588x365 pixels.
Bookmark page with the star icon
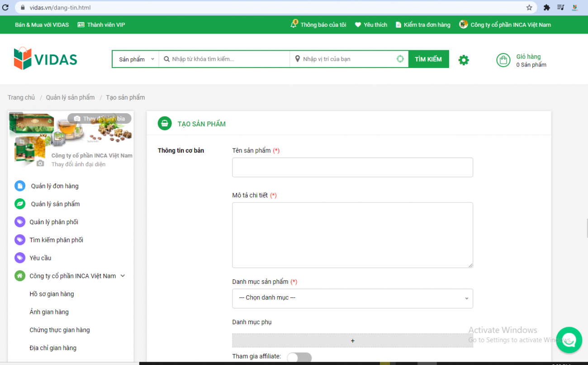point(529,8)
